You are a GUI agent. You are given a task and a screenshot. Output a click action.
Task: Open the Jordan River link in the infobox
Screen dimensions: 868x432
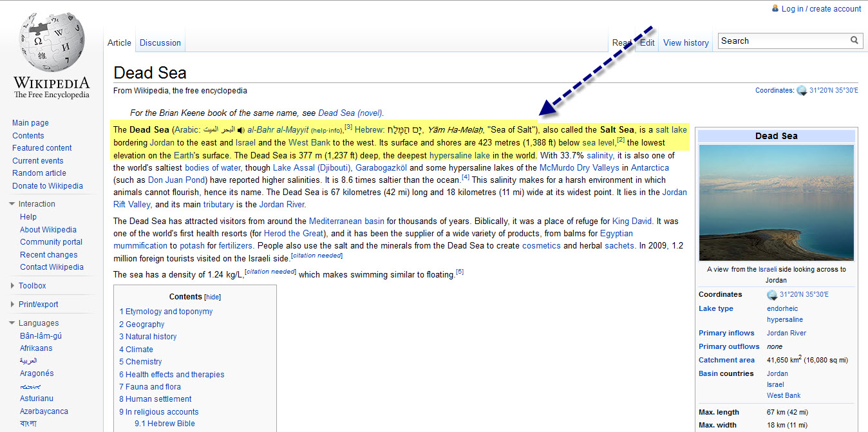[x=786, y=333]
